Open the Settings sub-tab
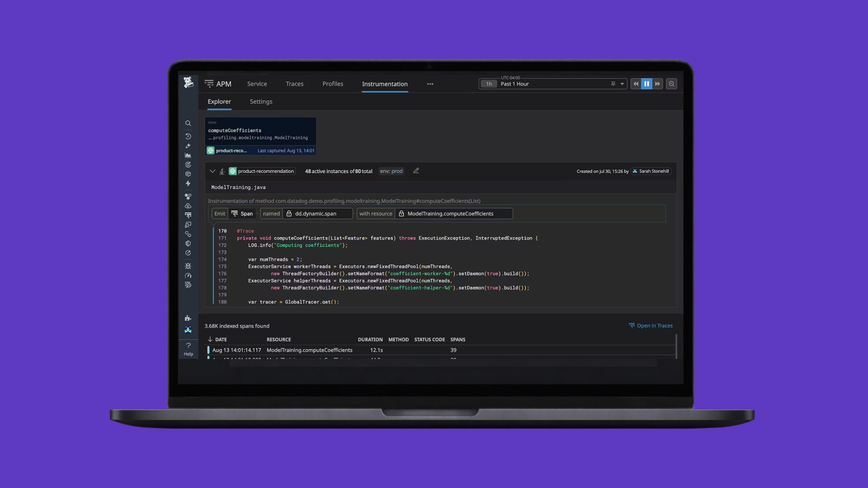This screenshot has height=488, width=868. (261, 102)
